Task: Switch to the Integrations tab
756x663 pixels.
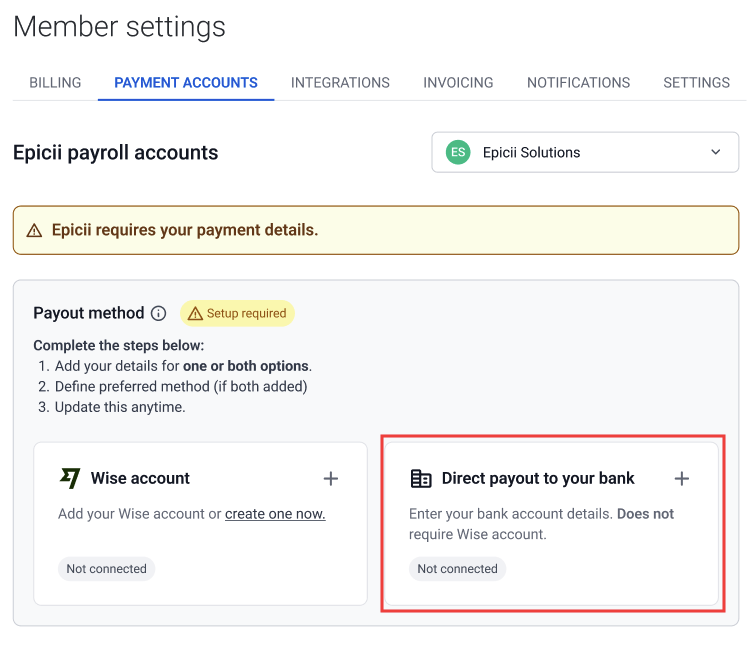Action: click(340, 82)
